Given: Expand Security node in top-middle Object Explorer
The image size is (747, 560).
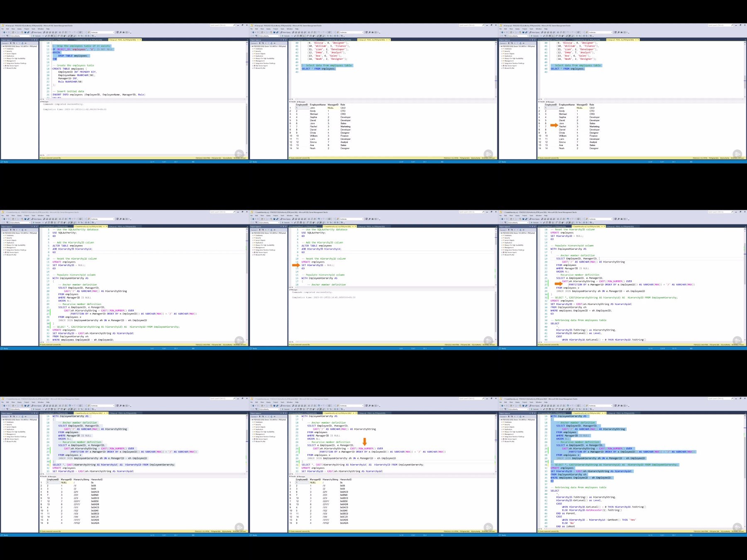Looking at the screenshot, I should tap(253, 51).
